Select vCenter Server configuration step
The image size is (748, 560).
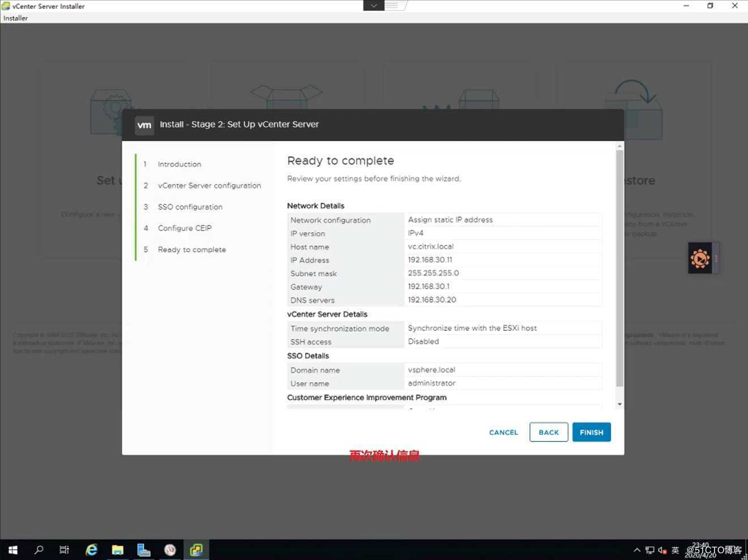[x=209, y=186]
